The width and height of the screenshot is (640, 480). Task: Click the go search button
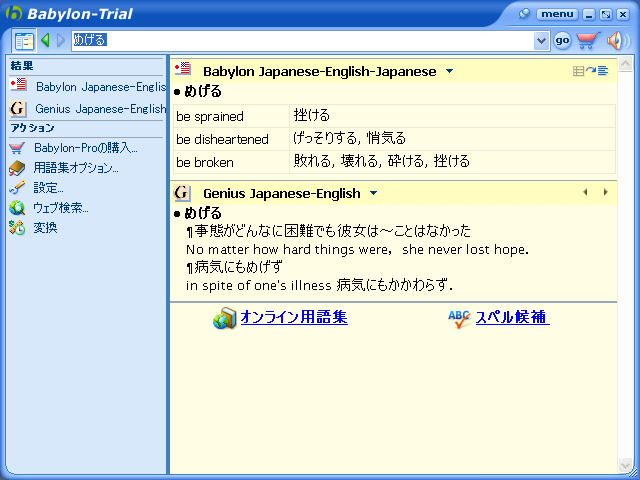coord(562,40)
